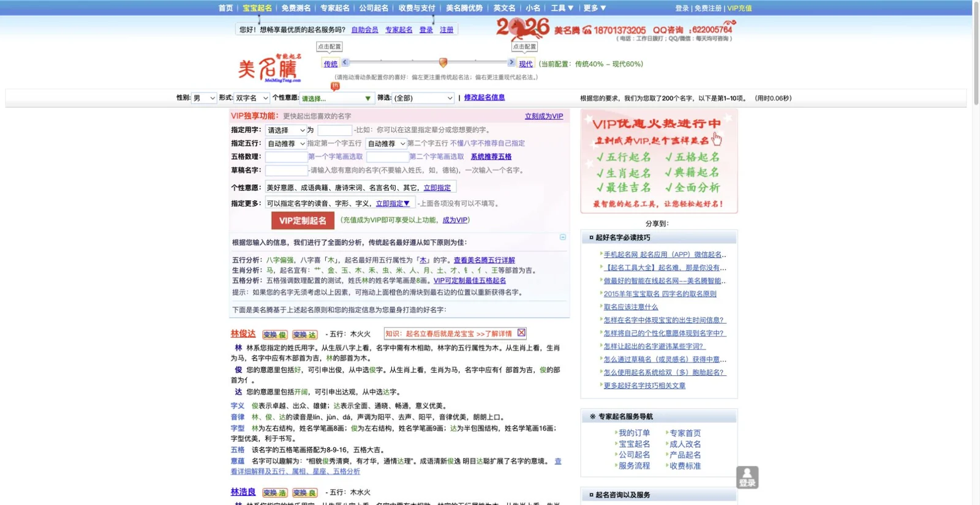Viewport: 980px width, 505px height.
Task: Click 立即指定 in the 个性意愿 row
Action: point(437,188)
